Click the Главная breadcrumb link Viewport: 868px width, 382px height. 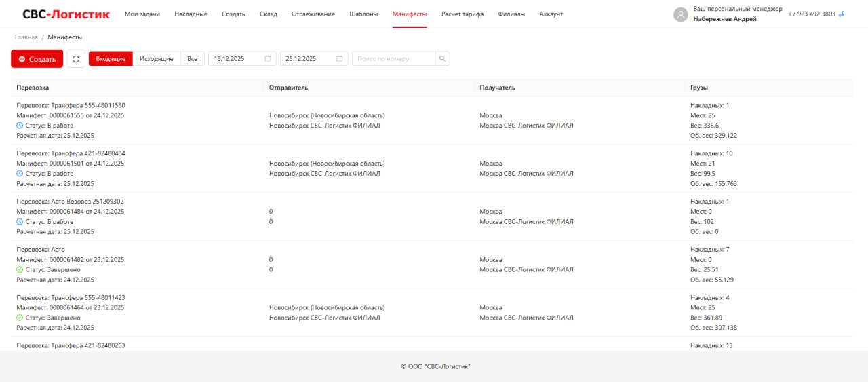pyautogui.click(x=26, y=37)
